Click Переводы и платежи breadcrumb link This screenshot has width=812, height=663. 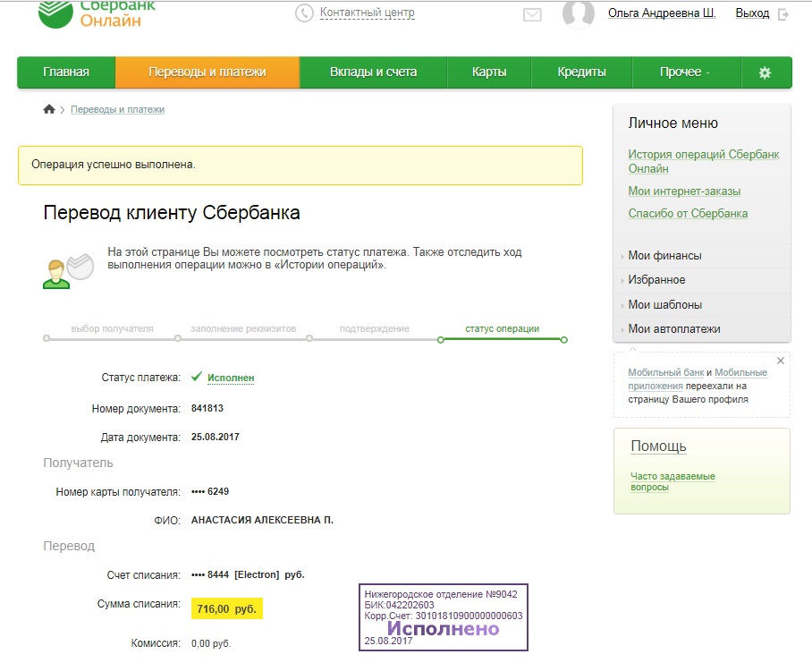click(x=117, y=110)
